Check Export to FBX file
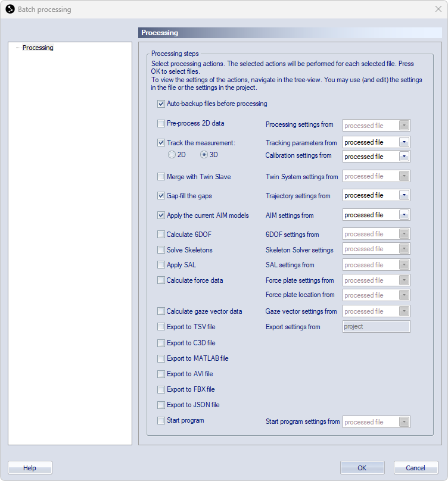The height and width of the screenshot is (481, 448). [x=161, y=389]
